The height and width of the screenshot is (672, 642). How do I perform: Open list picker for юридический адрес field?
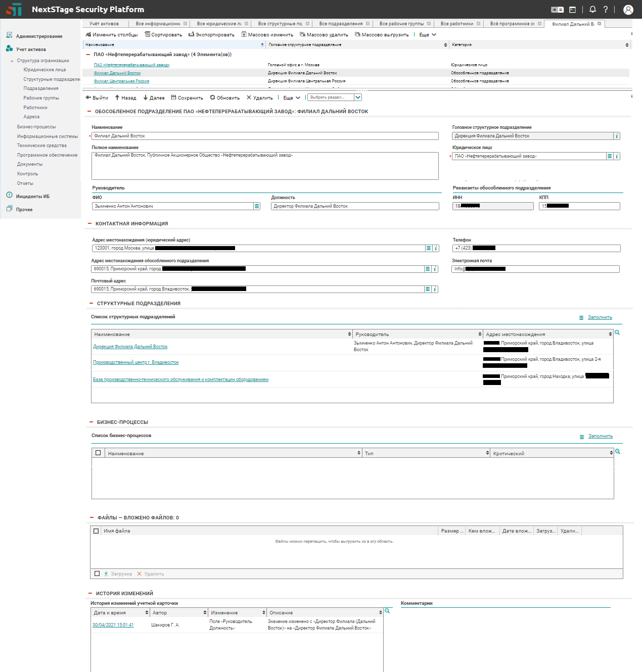pos(429,248)
